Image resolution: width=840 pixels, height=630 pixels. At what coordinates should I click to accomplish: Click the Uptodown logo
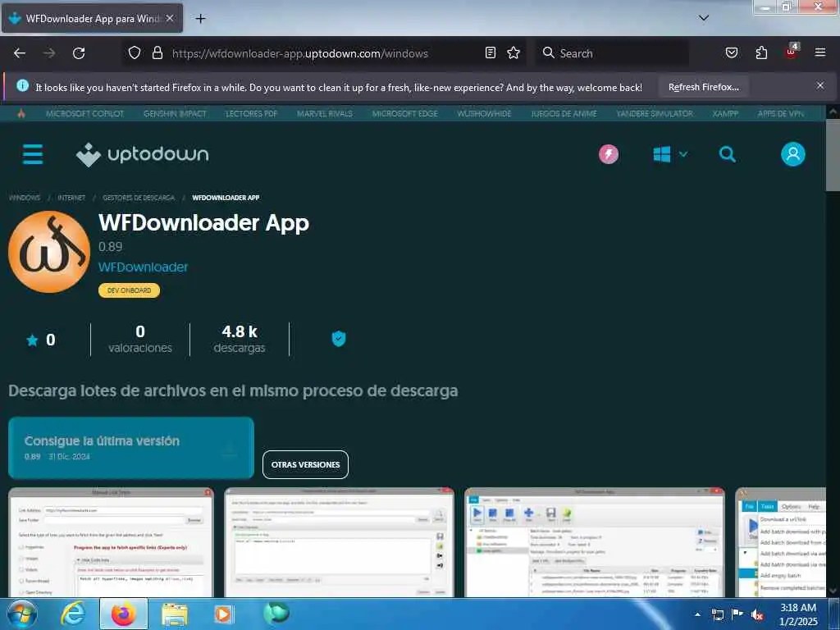coord(143,154)
